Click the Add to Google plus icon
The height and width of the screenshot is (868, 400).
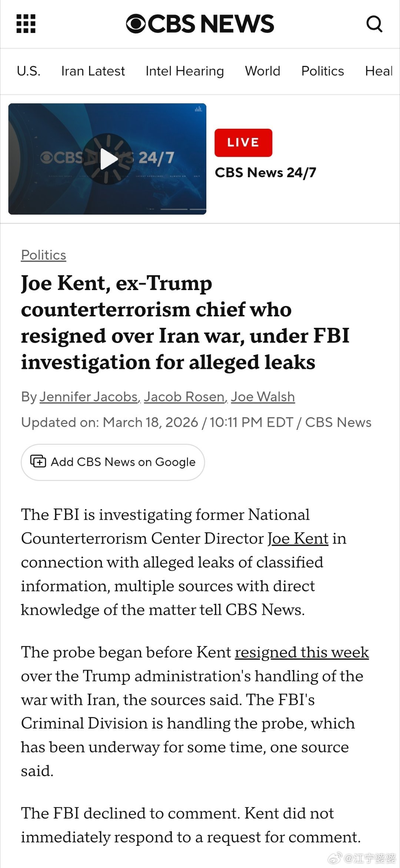38,462
